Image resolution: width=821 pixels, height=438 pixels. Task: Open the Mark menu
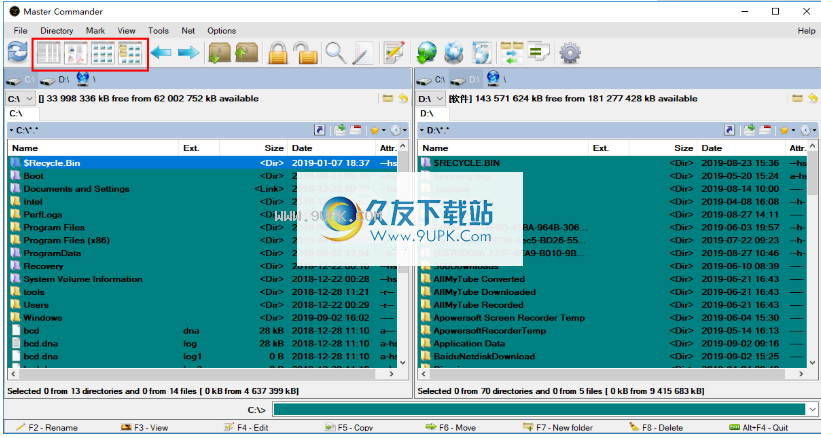pos(95,30)
